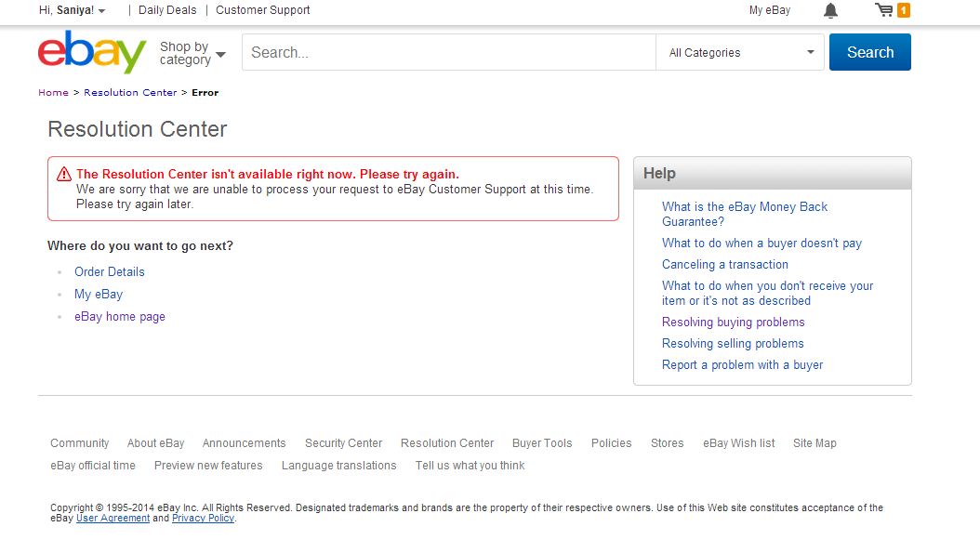Click the 'We are sorry' apology text
Image resolution: width=980 pixels, height=553 pixels.
pyautogui.click(x=335, y=197)
